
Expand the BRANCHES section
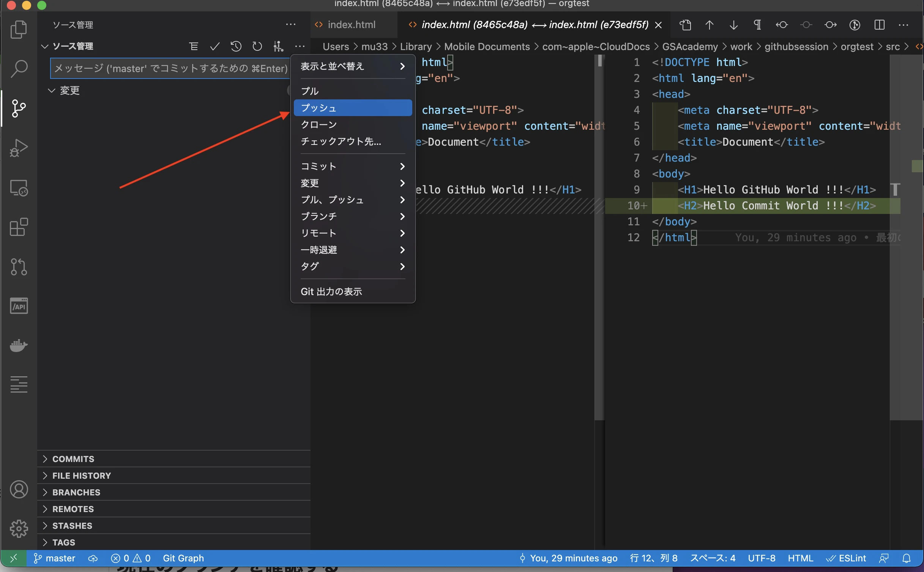tap(174, 492)
